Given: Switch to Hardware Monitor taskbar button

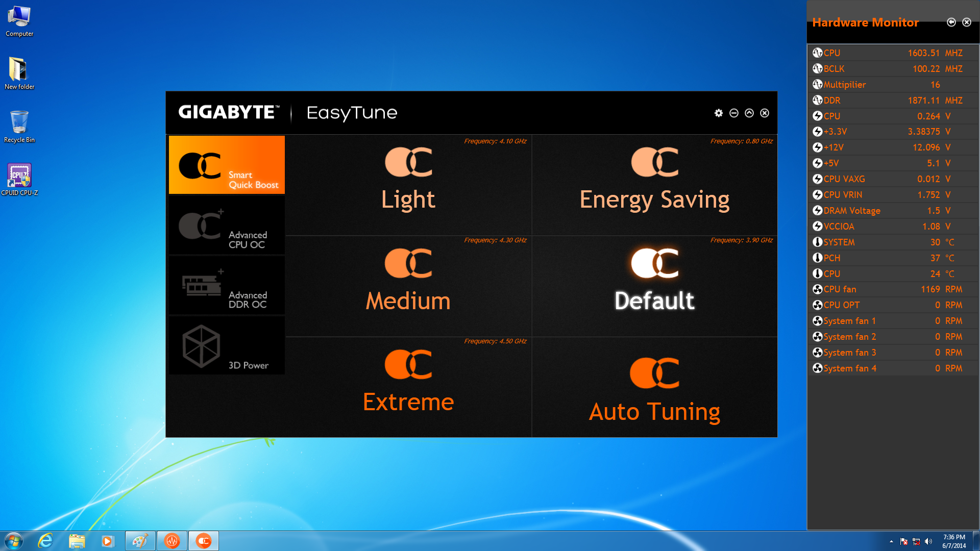Looking at the screenshot, I should (x=172, y=541).
